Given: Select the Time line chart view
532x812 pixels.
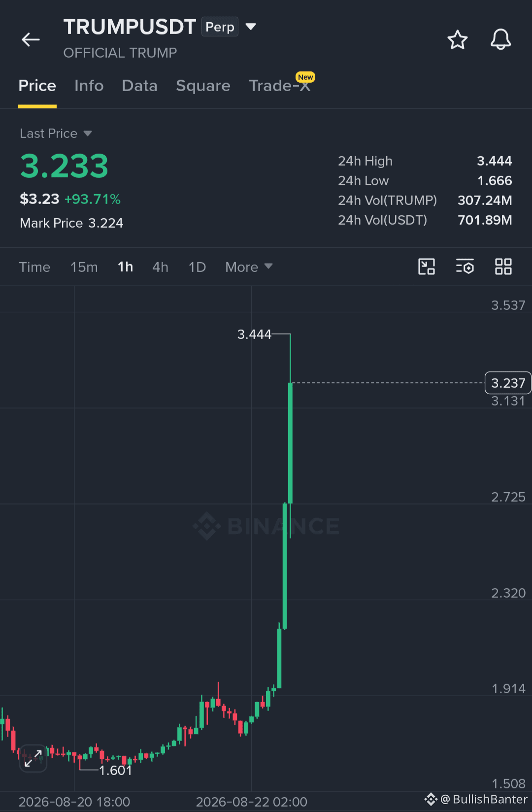Looking at the screenshot, I should point(34,267).
